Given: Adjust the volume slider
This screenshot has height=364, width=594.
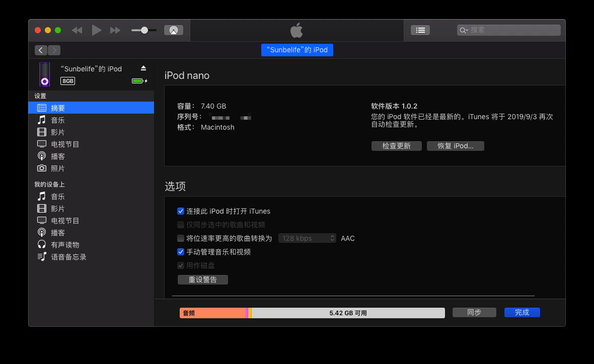Looking at the screenshot, I should 143,30.
